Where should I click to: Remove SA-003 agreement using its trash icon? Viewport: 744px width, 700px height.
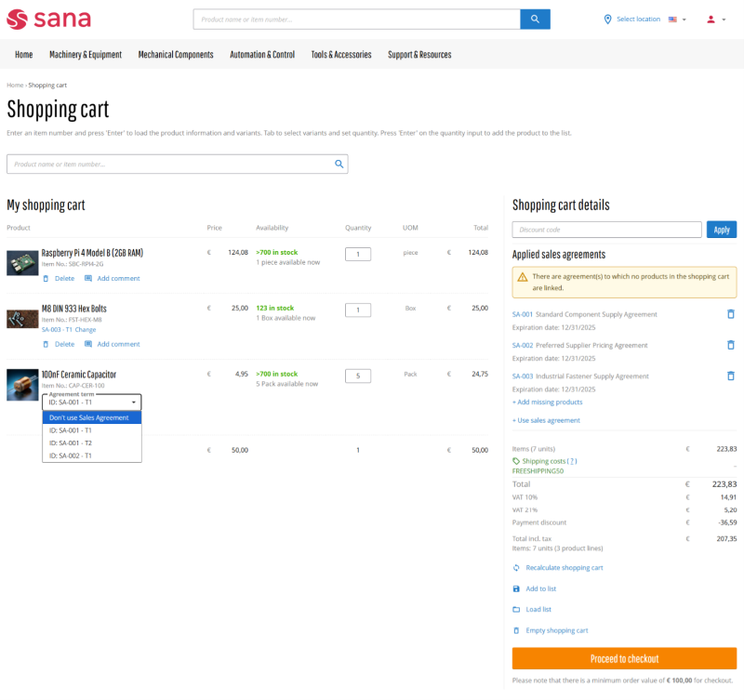pyautogui.click(x=730, y=376)
